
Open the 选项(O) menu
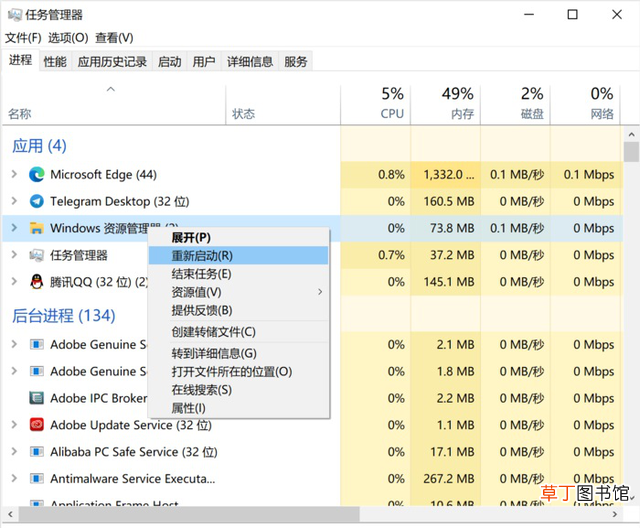tap(68, 38)
